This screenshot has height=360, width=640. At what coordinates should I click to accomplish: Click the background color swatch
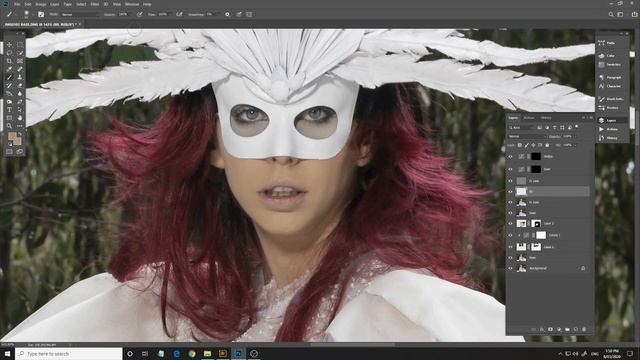click(x=17, y=141)
